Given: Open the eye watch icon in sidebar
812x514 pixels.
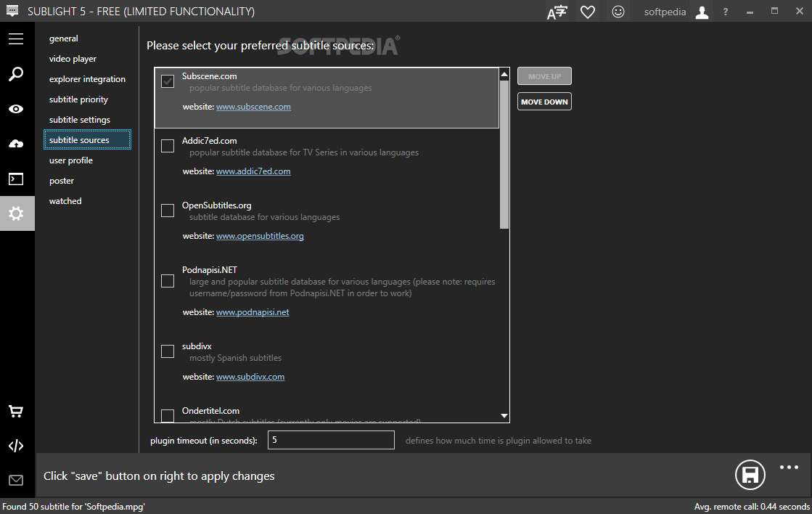Looking at the screenshot, I should coord(16,109).
